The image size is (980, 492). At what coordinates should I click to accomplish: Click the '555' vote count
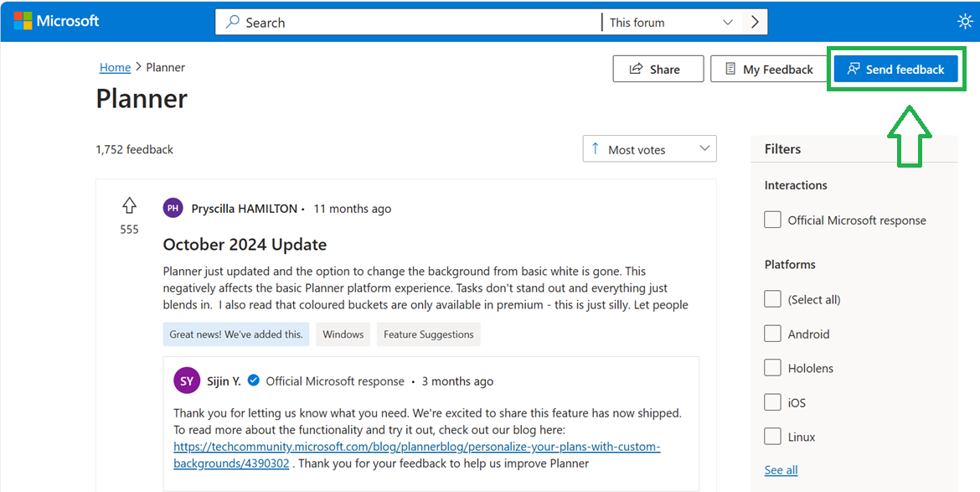pyautogui.click(x=129, y=230)
